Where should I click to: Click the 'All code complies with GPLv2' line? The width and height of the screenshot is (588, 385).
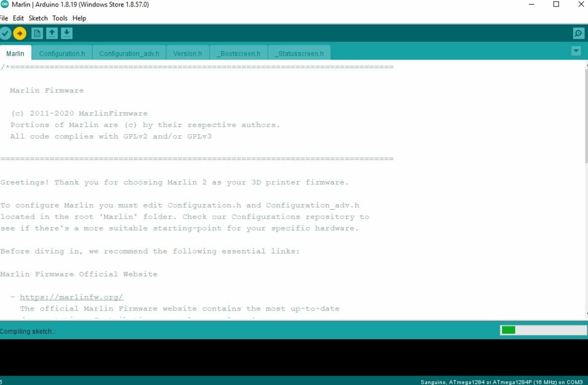pos(111,136)
